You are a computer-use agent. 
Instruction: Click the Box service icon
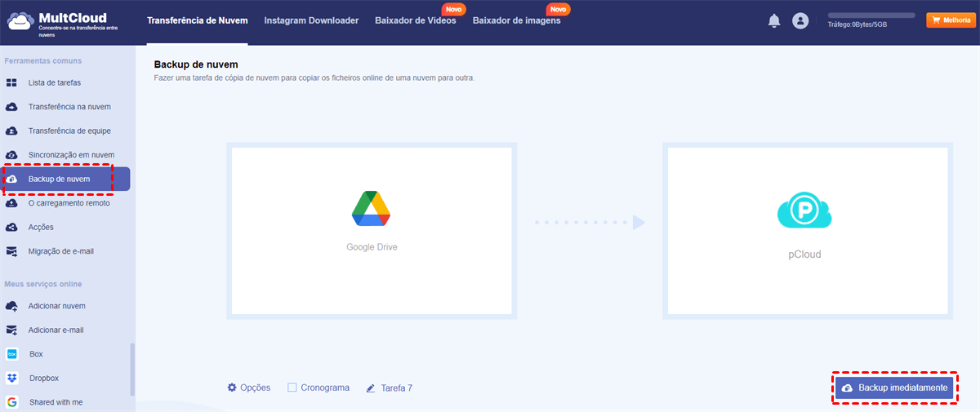coord(12,354)
